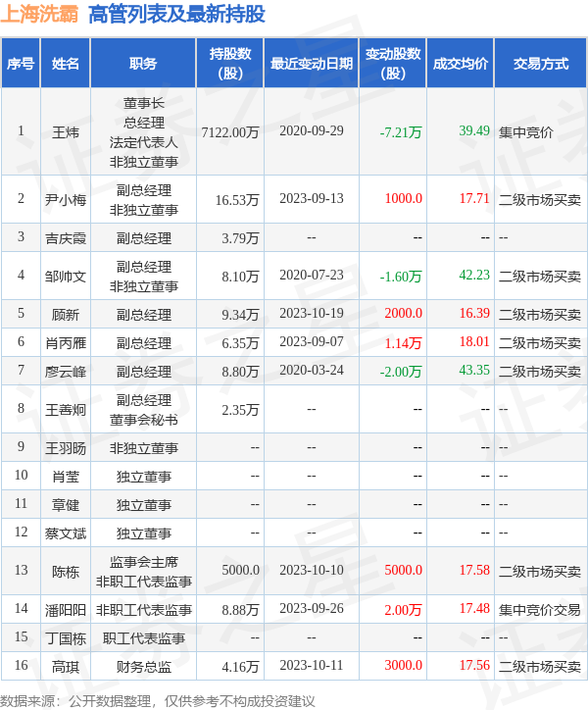Click the 职工代表监事 position cell

click(x=143, y=638)
